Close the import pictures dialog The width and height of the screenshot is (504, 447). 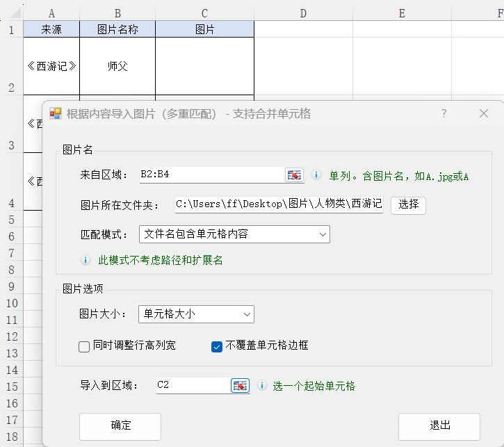coord(484,113)
